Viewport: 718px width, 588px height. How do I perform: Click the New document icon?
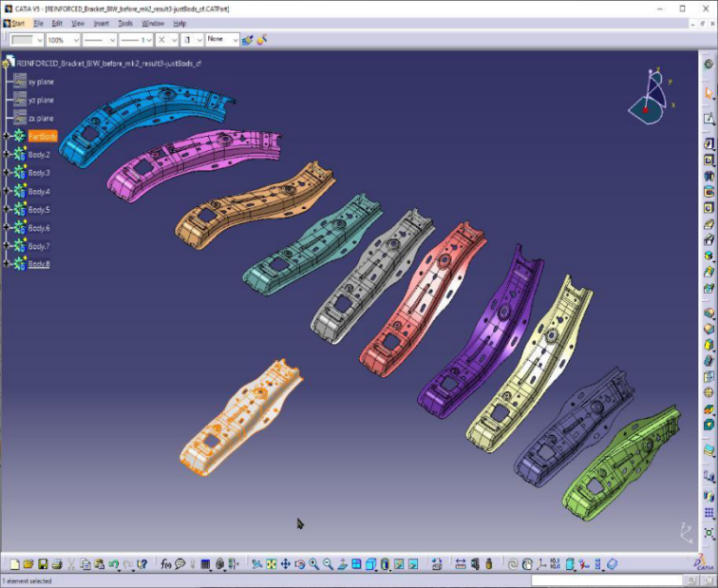tap(14, 564)
